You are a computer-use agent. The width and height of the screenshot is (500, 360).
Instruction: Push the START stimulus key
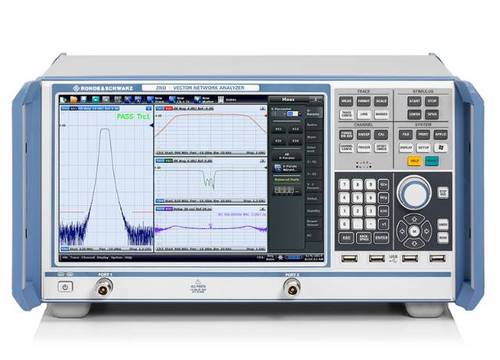point(414,101)
